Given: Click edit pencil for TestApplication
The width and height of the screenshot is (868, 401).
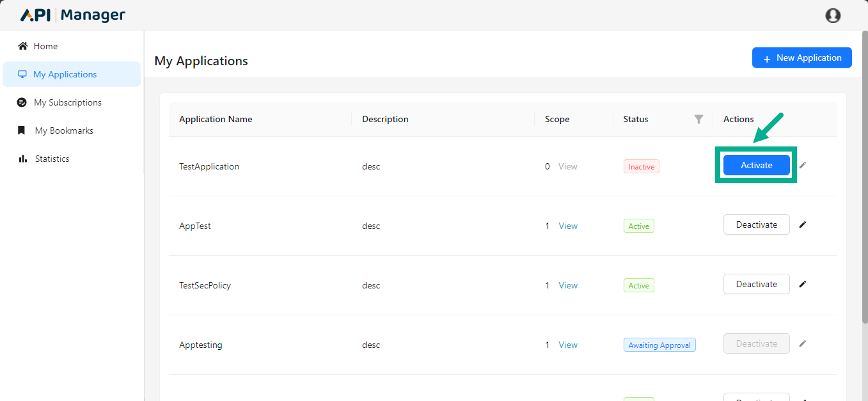Looking at the screenshot, I should pos(803,165).
